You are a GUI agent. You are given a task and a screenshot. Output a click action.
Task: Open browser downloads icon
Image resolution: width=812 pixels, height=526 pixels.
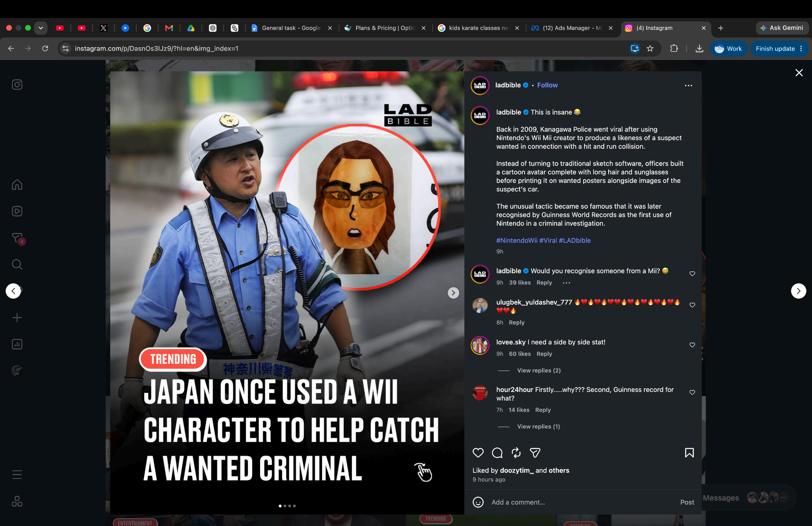pos(699,48)
